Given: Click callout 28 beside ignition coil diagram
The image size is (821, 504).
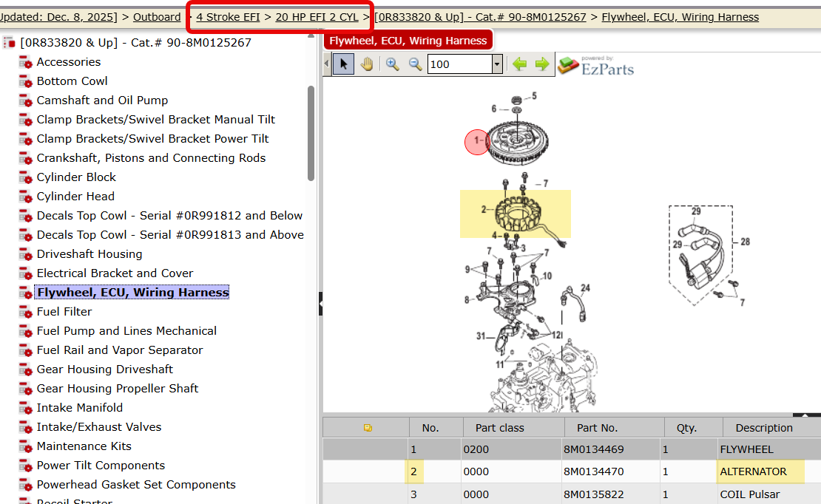Looking at the screenshot, I should (745, 242).
